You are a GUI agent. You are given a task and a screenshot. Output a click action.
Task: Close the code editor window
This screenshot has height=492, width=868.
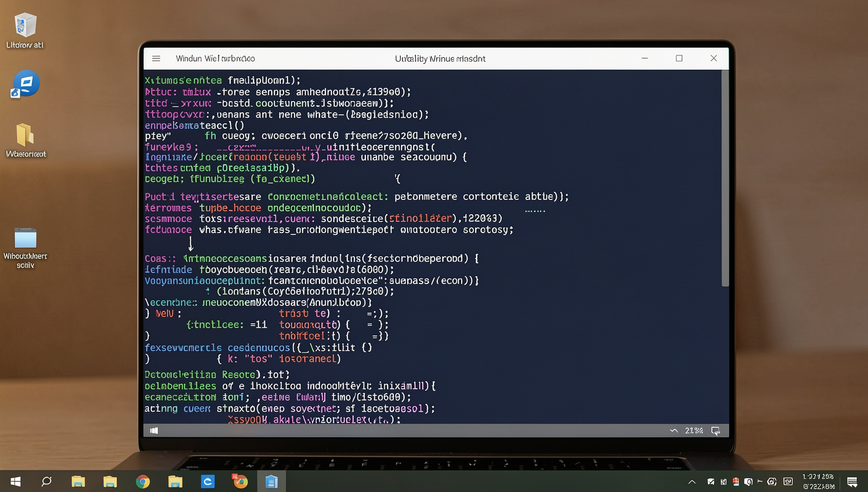pyautogui.click(x=713, y=58)
